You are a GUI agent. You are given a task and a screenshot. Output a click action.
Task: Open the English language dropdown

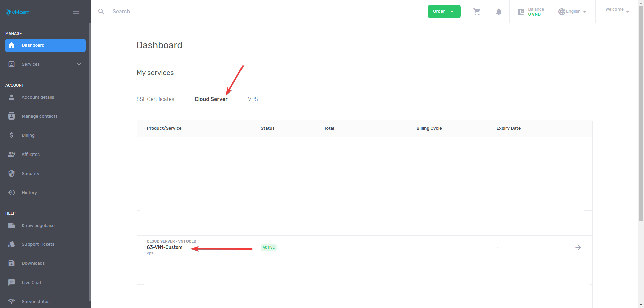pos(573,11)
